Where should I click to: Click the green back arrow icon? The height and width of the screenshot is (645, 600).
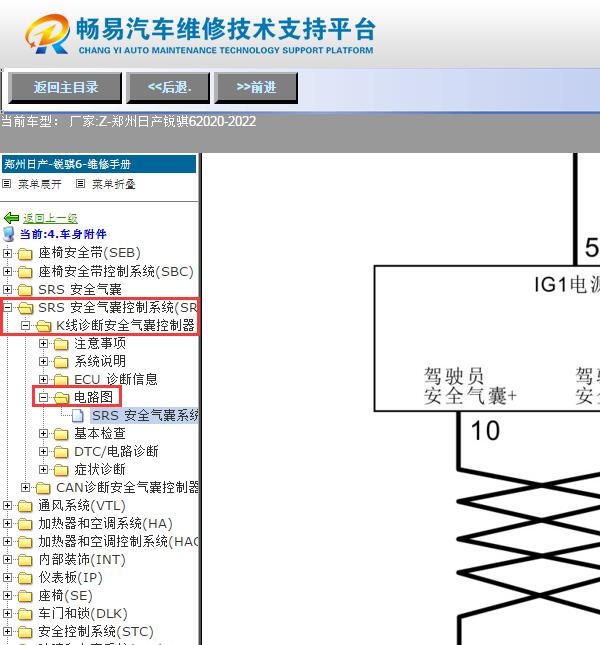click(x=11, y=218)
